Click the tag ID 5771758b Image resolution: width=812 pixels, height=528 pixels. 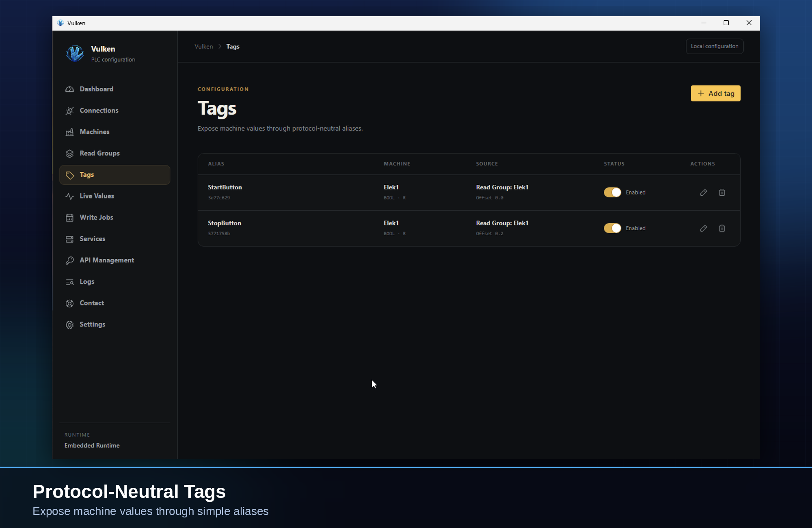coord(219,234)
